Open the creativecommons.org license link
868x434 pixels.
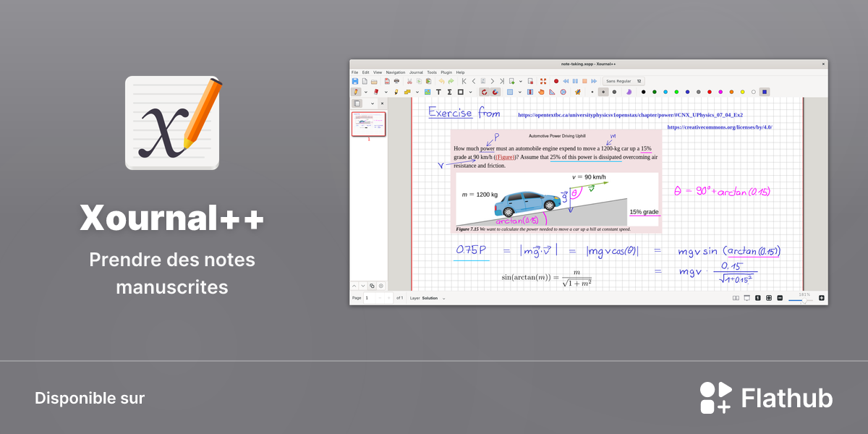click(720, 127)
